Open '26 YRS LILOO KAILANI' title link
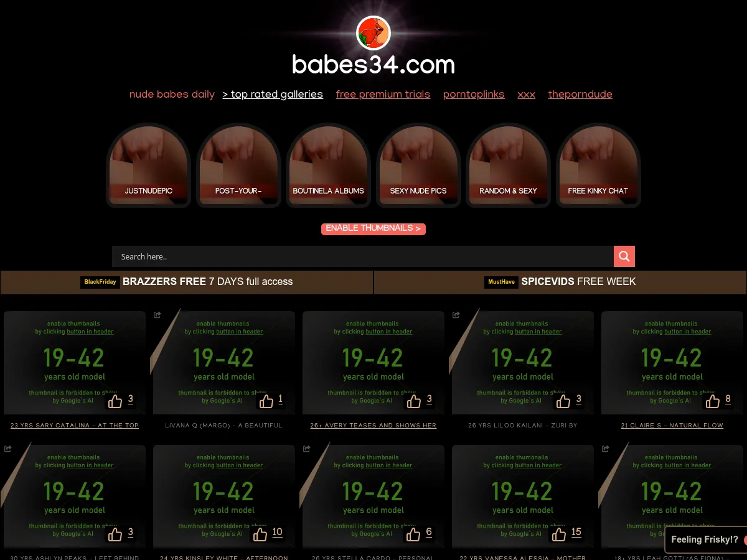The width and height of the screenshot is (747, 560). (523, 426)
